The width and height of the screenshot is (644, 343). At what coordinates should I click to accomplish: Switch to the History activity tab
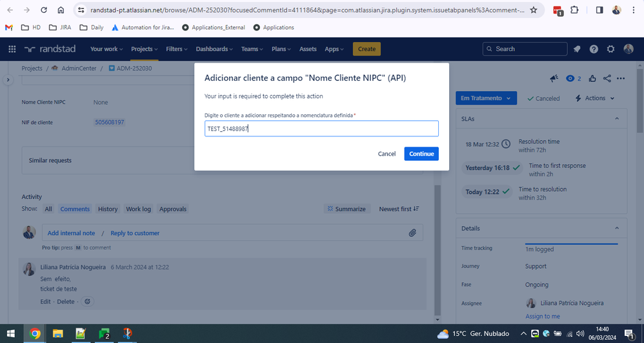[x=108, y=209]
